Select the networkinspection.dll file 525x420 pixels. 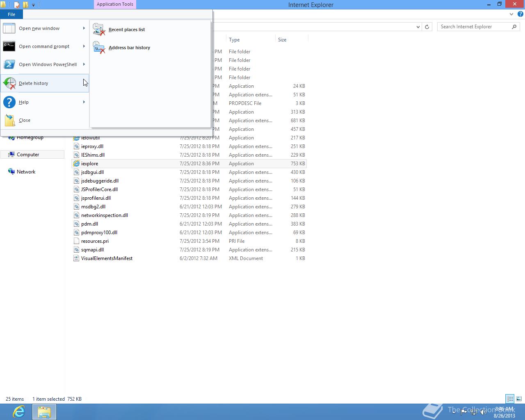(105, 215)
